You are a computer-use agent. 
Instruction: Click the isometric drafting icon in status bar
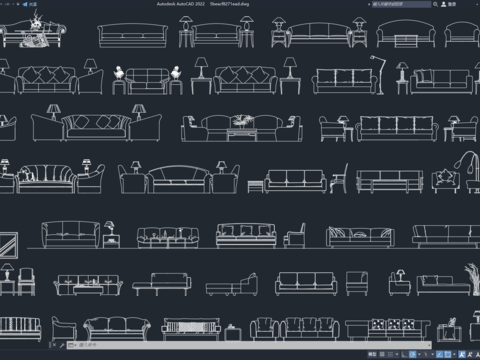[x=426, y=354]
